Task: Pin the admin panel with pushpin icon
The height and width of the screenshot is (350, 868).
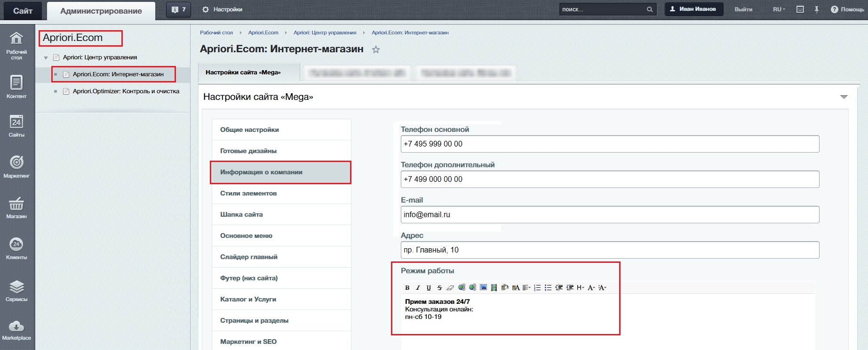Action: tap(817, 9)
